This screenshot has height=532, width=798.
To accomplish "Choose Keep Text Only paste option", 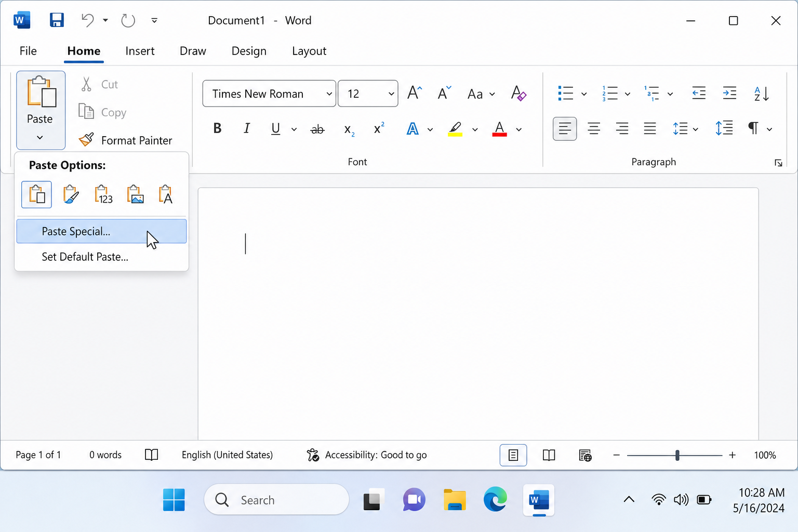I will pos(166,194).
